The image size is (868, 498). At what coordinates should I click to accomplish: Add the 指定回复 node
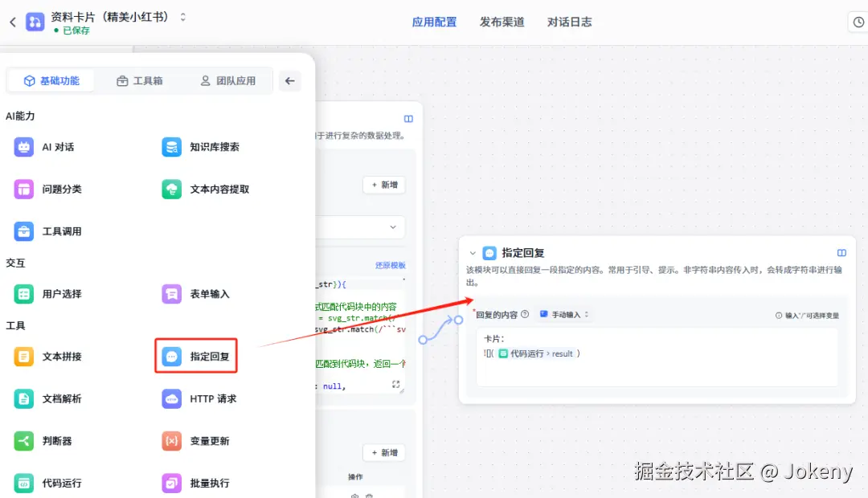click(196, 357)
